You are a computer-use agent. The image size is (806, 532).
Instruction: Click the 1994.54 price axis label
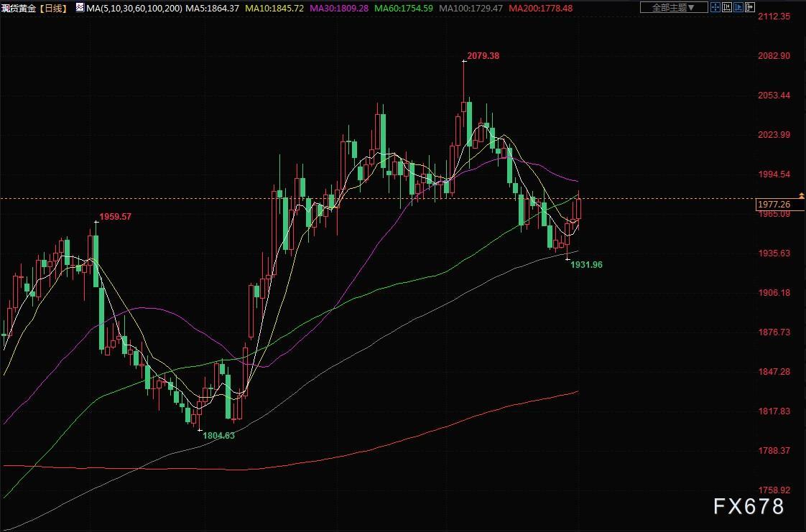(x=774, y=174)
